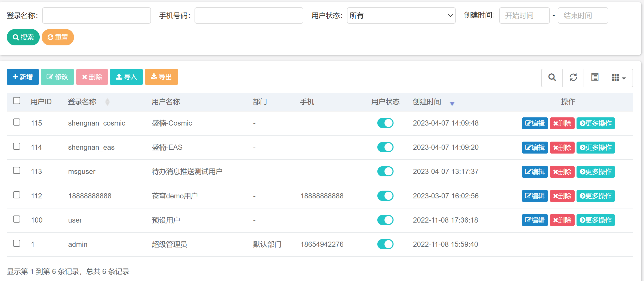Sort by 登录名称 column header
The image size is (644, 281).
82,102
